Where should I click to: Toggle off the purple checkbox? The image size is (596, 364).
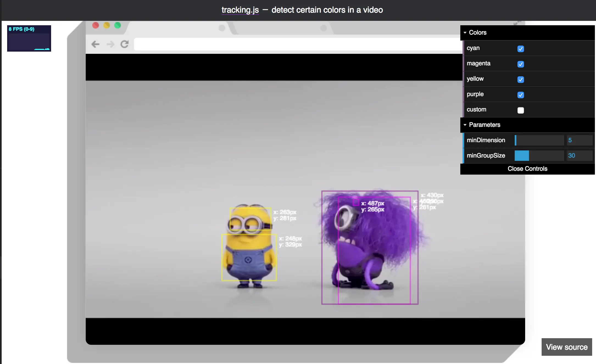click(520, 95)
